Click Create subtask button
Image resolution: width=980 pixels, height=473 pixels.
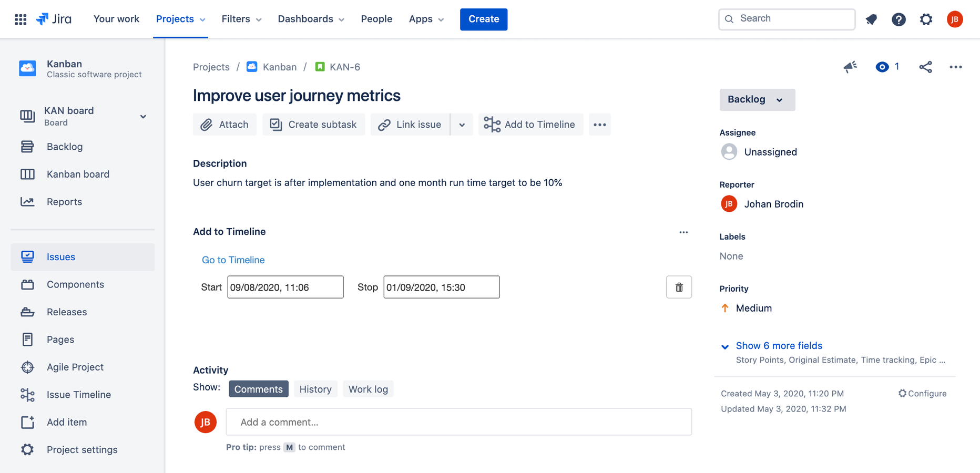(313, 125)
